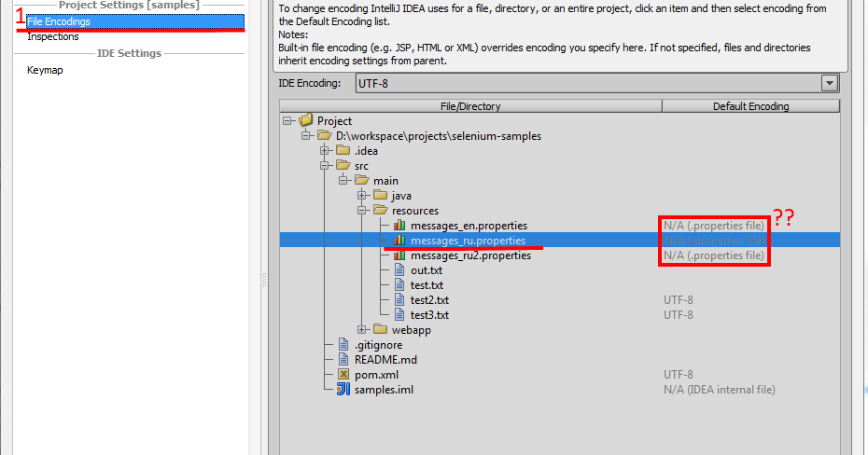The width and height of the screenshot is (868, 455).
Task: Click the messages_ru2.properties file icon
Action: click(399, 255)
